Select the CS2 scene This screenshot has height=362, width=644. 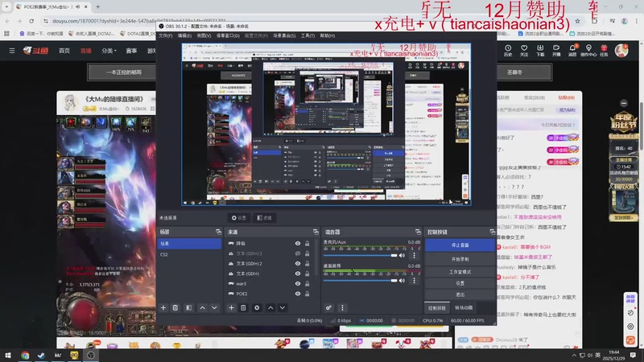pyautogui.click(x=189, y=254)
